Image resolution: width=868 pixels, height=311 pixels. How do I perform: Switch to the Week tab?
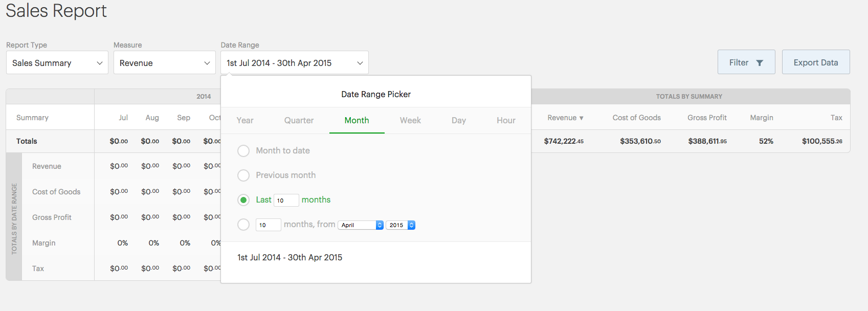410,121
